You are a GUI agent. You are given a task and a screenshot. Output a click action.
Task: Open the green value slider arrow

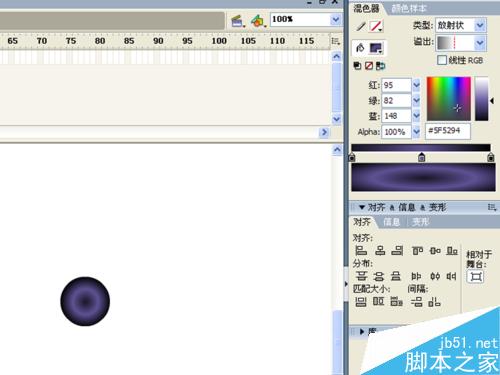(x=416, y=100)
